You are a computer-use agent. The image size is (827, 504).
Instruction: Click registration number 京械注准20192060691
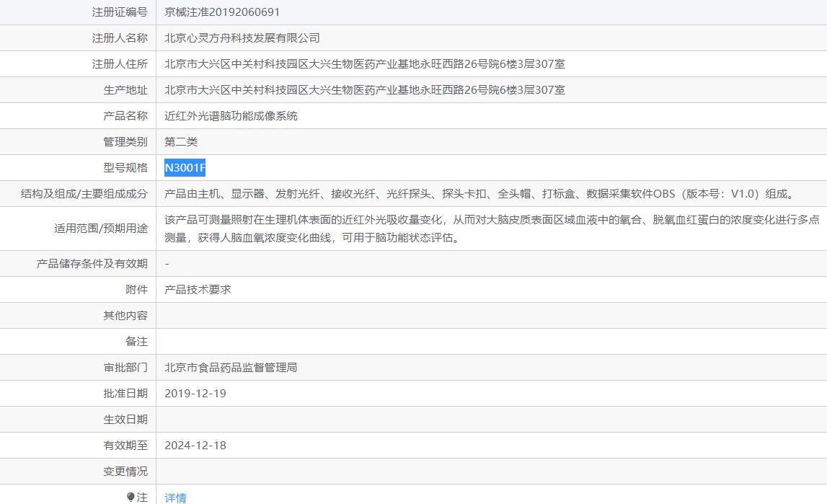tap(222, 12)
